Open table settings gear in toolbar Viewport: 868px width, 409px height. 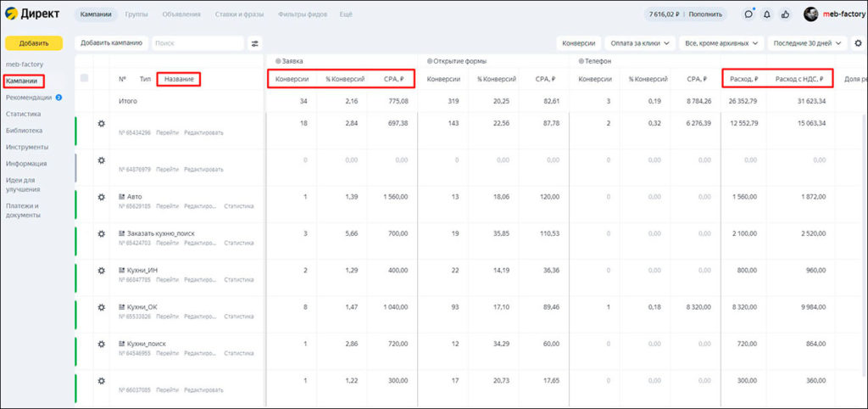pos(858,42)
